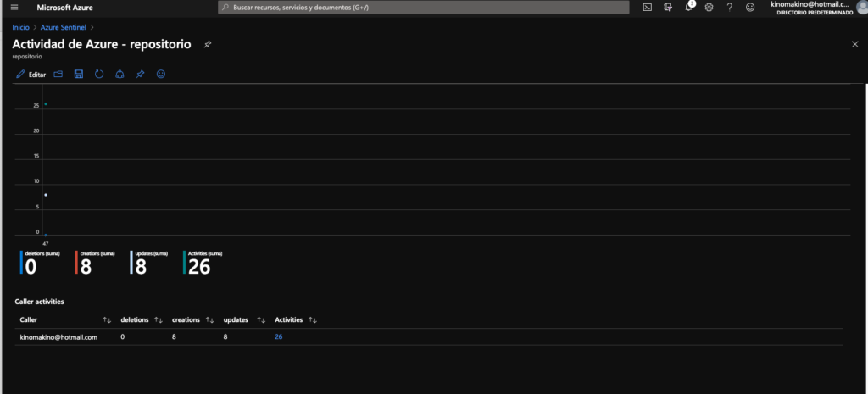This screenshot has height=394, width=868.
Task: Click the Editar pencil button
Action: pyautogui.click(x=31, y=75)
